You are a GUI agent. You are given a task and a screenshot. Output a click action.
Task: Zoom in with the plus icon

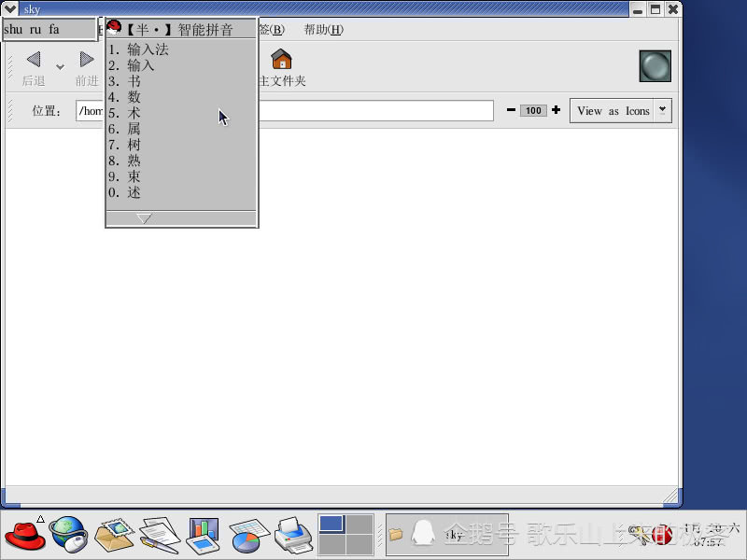pos(556,110)
